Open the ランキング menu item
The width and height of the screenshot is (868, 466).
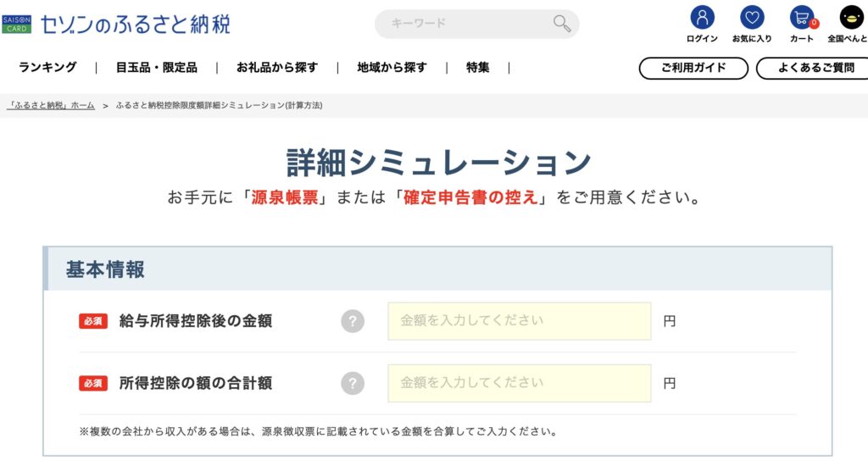[47, 68]
